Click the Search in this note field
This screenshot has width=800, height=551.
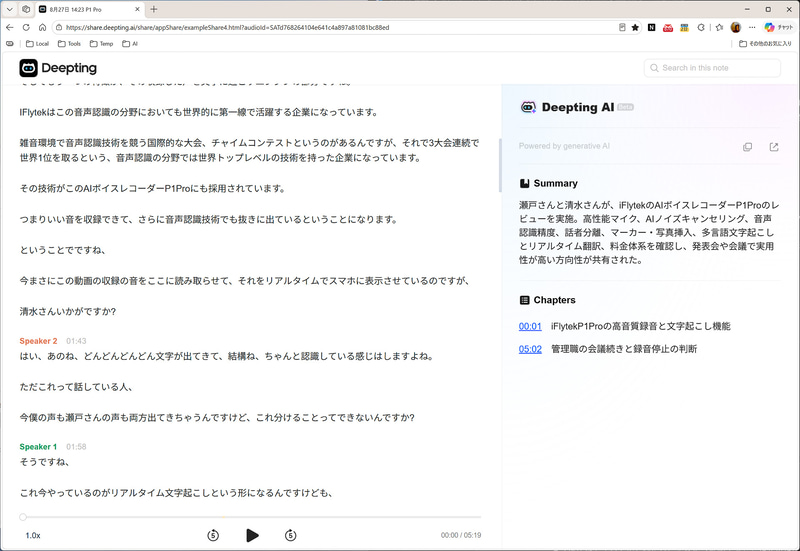pyautogui.click(x=712, y=68)
